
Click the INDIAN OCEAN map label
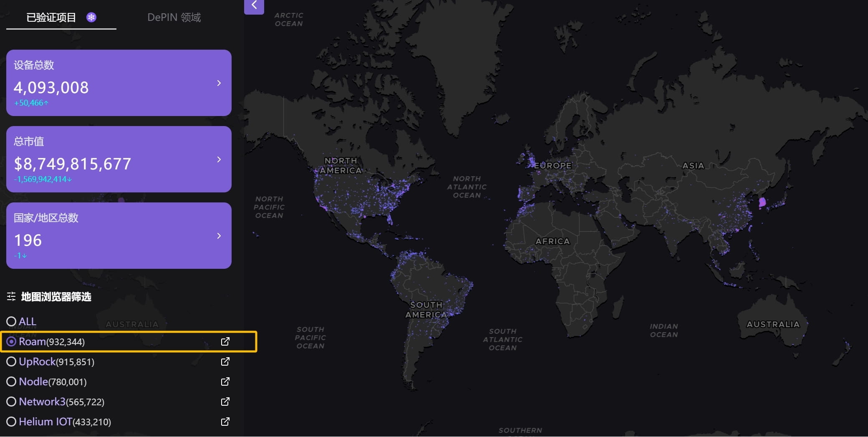point(664,330)
